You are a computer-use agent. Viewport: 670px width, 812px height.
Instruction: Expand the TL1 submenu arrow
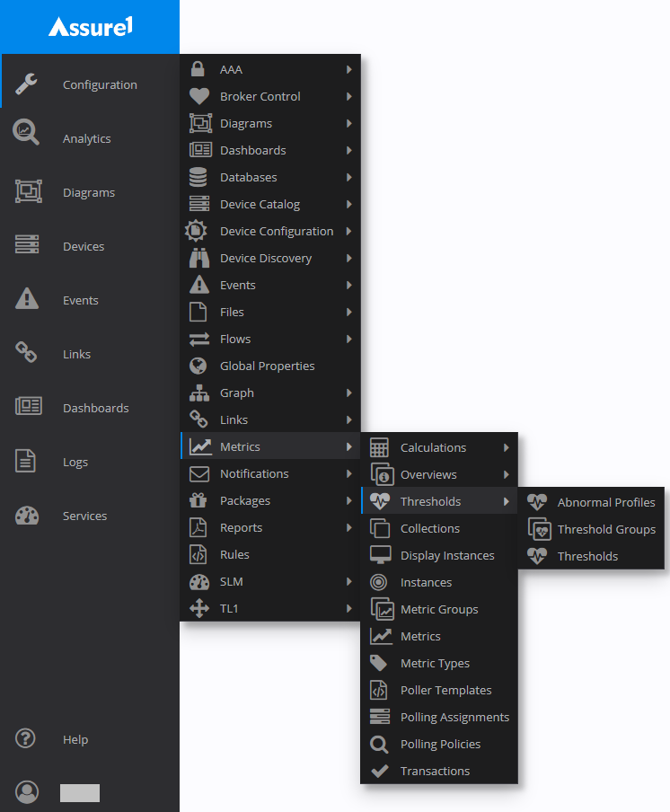click(x=349, y=608)
